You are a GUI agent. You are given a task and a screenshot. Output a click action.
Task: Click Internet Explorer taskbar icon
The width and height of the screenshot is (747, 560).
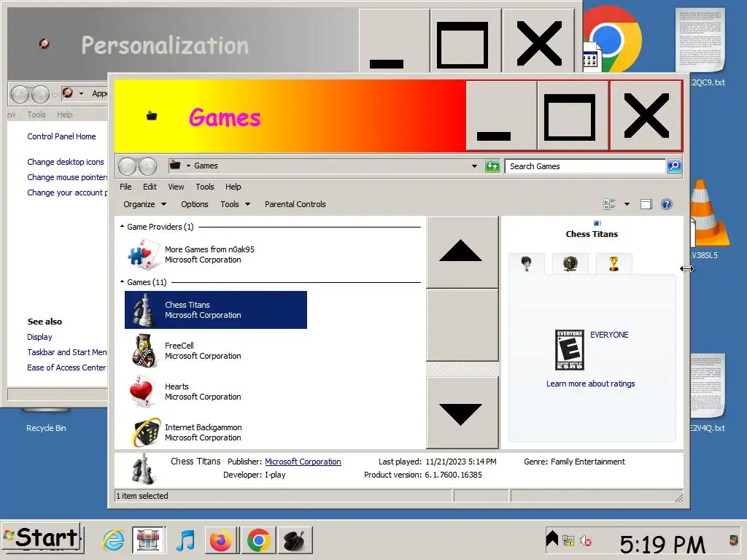[x=113, y=540]
